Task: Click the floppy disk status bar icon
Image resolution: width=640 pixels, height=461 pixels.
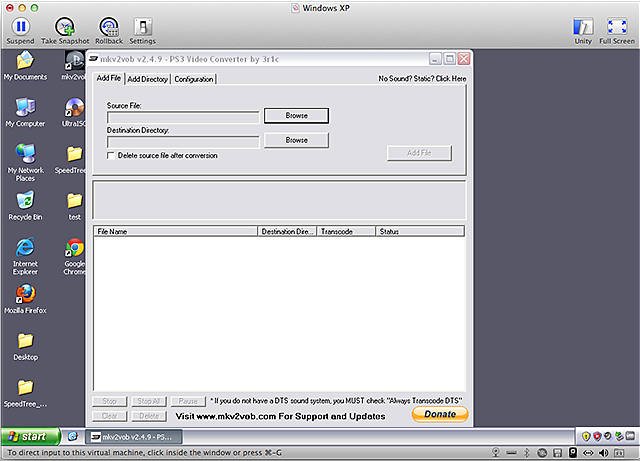Action: coord(558,452)
